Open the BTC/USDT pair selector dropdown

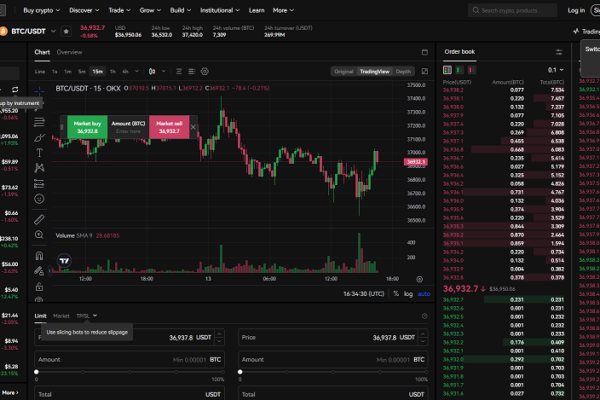point(53,31)
